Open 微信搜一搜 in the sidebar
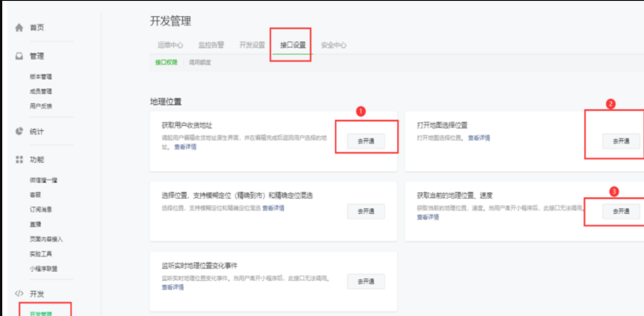 pos(44,180)
